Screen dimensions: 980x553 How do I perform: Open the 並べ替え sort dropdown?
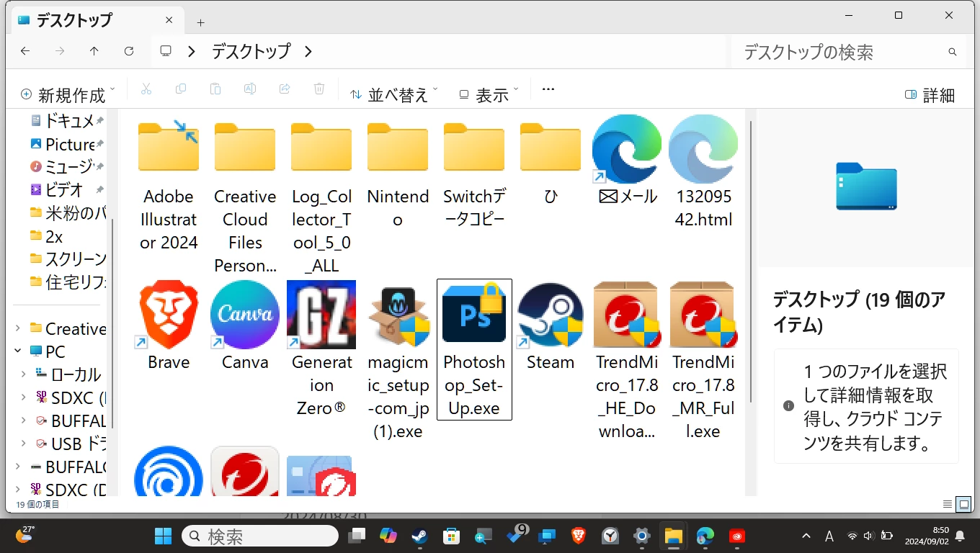click(x=394, y=94)
